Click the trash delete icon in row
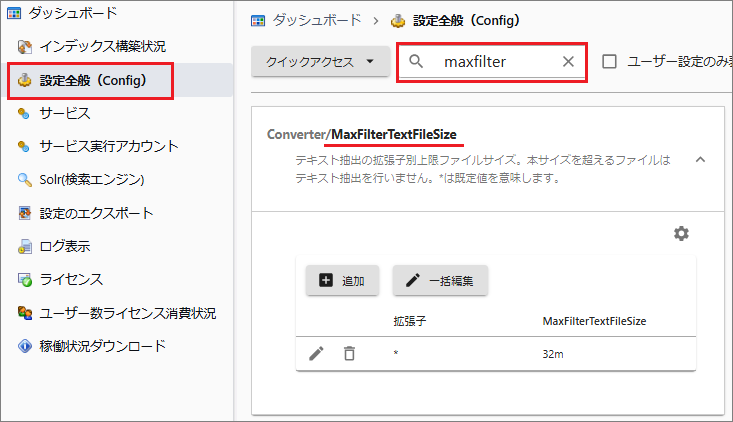 pyautogui.click(x=349, y=353)
